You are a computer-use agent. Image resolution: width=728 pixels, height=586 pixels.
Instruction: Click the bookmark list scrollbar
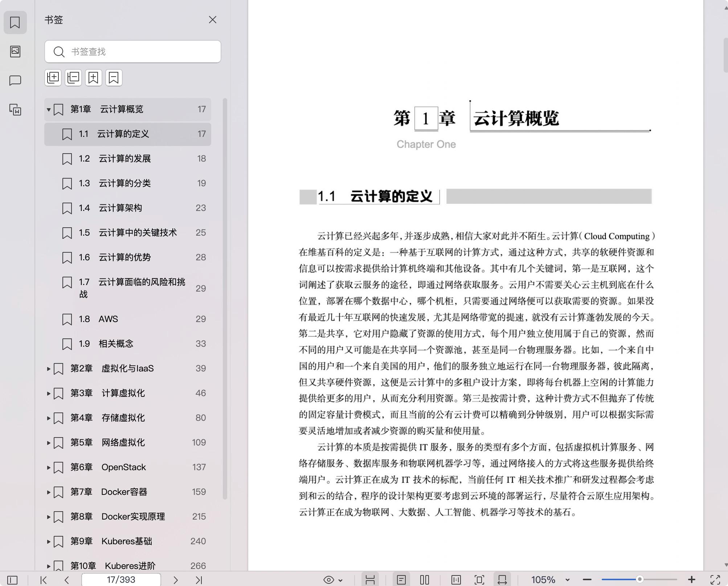point(225,298)
